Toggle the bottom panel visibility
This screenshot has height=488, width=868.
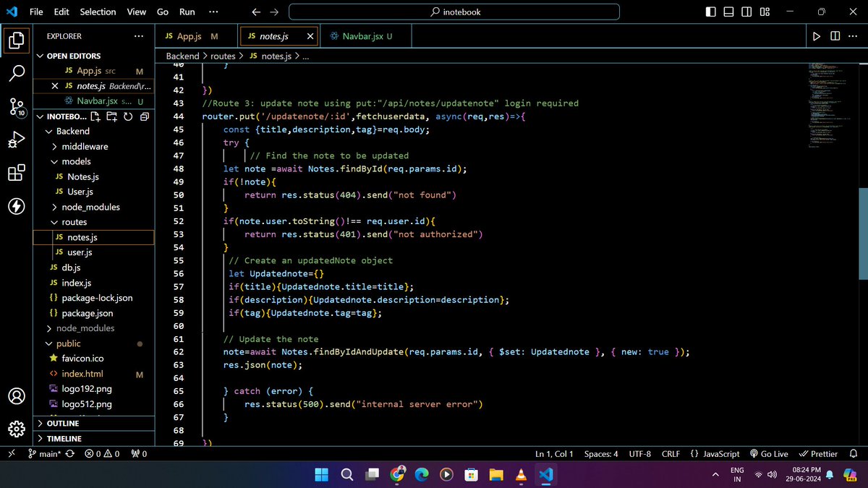728,12
